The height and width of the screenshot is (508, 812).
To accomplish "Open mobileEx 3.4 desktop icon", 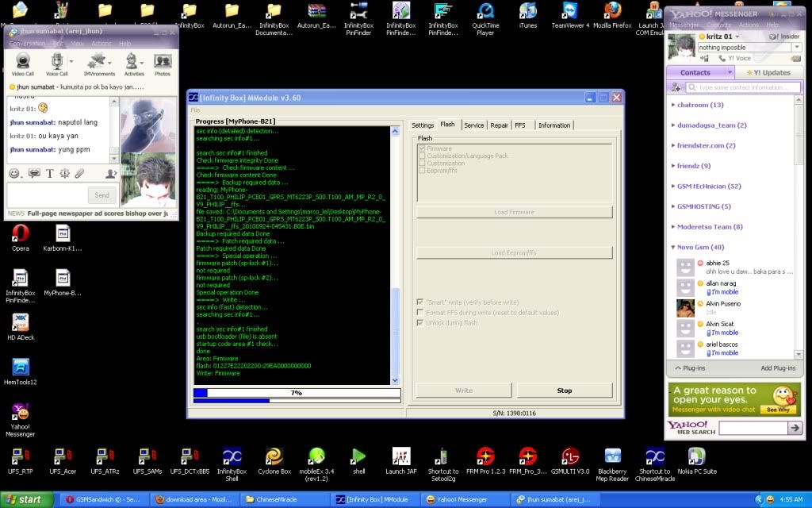I will 316,464.
